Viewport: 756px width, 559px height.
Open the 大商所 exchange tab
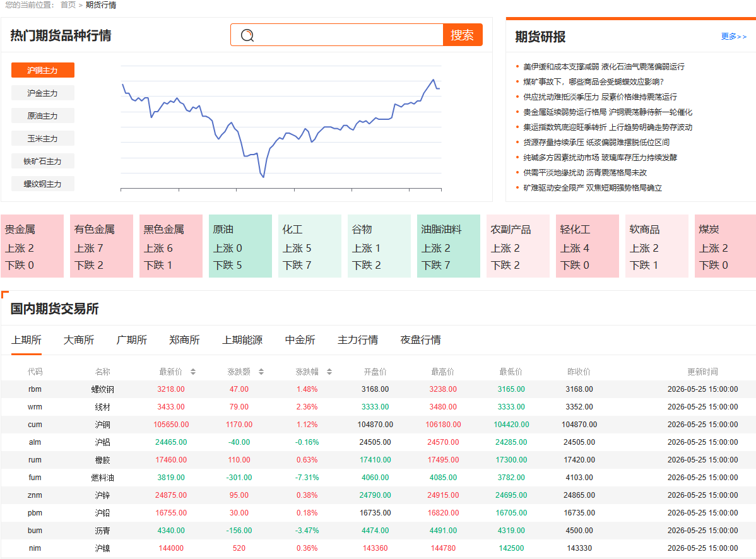tap(79, 339)
